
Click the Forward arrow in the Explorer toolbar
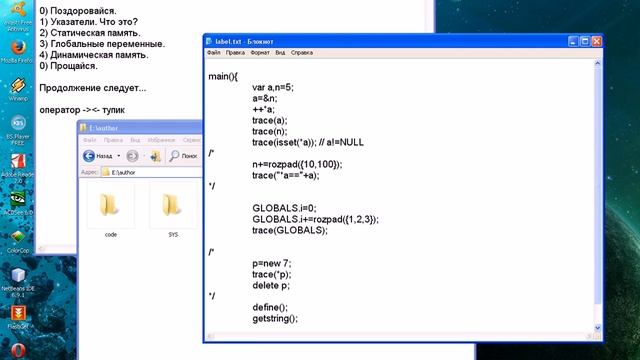pyautogui.click(x=132, y=156)
